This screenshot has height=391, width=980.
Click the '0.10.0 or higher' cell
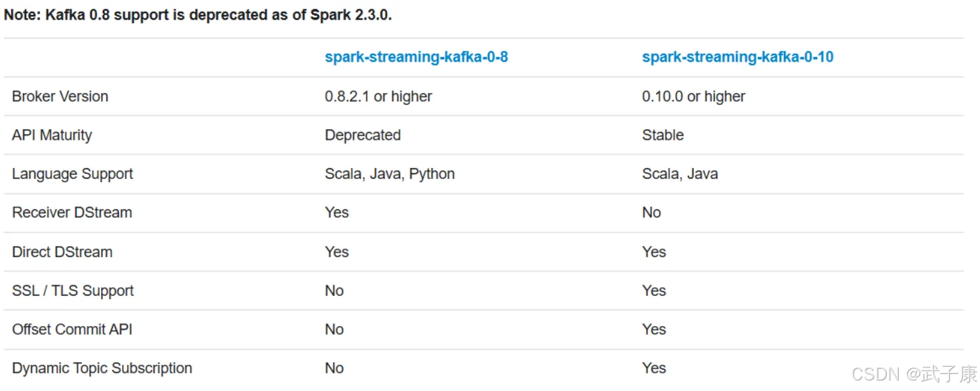[693, 96]
